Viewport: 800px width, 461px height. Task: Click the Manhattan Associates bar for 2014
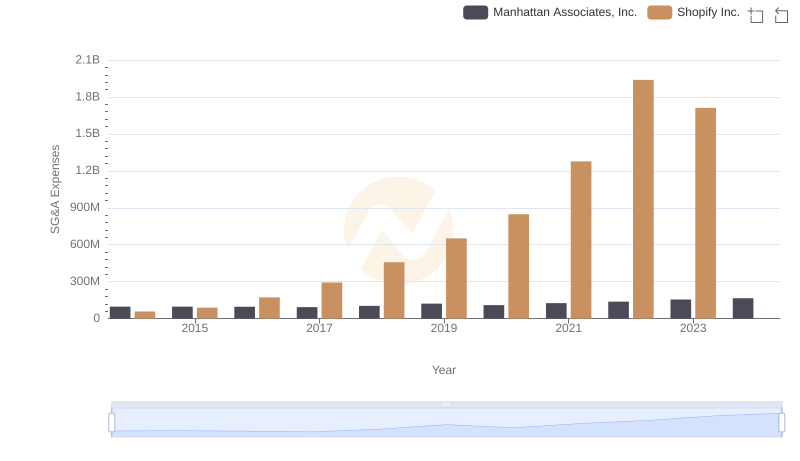120,313
